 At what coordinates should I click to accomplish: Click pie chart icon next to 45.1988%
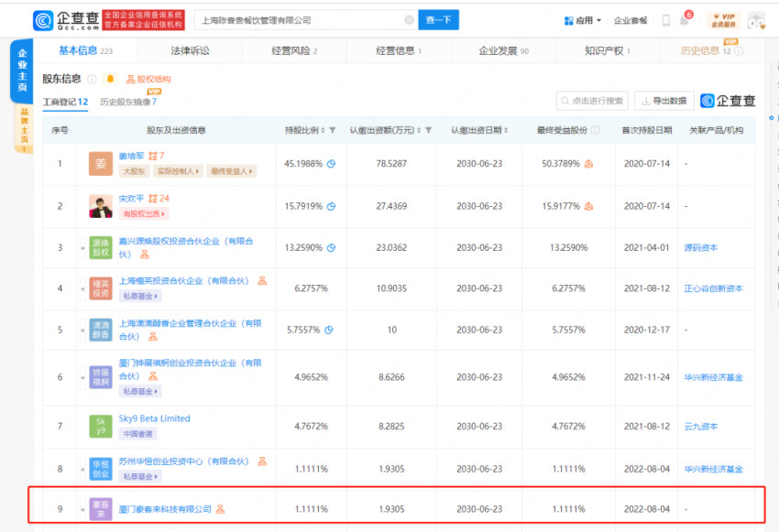[331, 164]
